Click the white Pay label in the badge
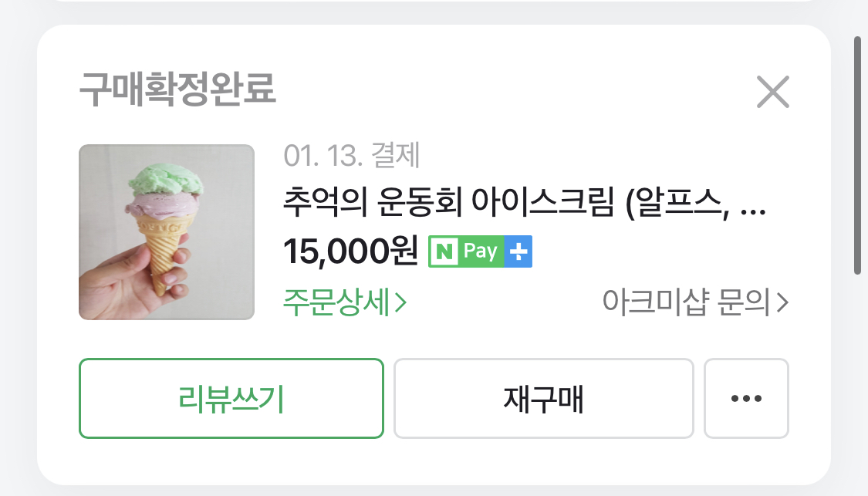The image size is (868, 496). [480, 252]
